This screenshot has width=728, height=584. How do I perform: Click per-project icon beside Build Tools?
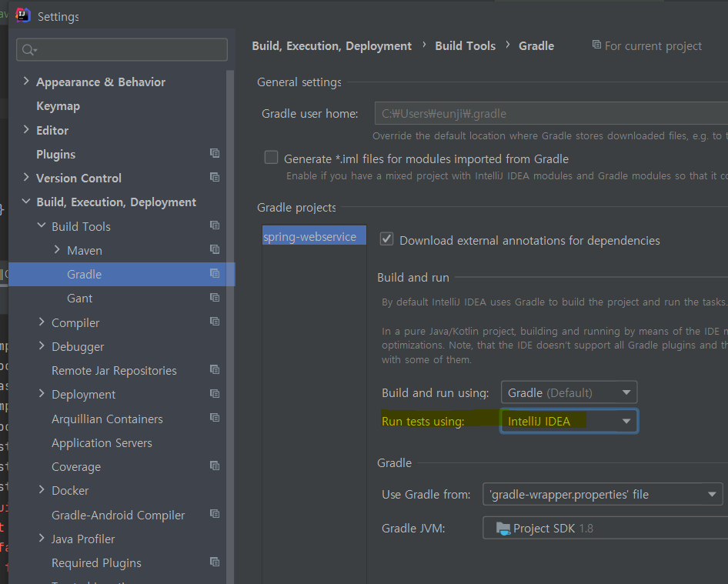[x=215, y=225]
